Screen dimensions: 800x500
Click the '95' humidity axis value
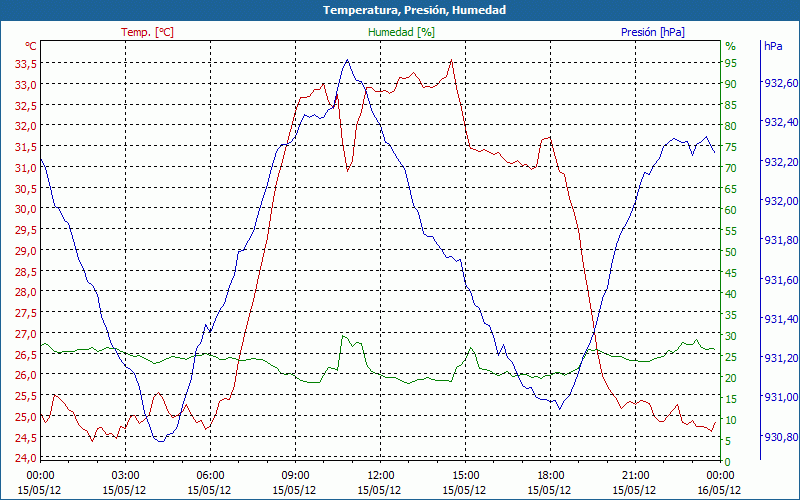pos(731,63)
